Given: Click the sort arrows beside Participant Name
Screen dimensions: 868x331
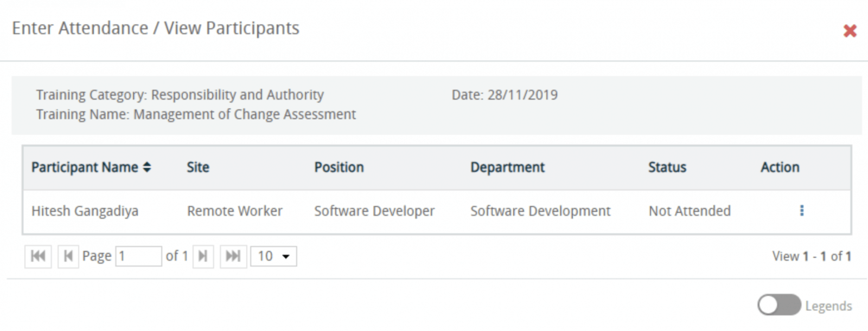Looking at the screenshot, I should click(x=147, y=167).
